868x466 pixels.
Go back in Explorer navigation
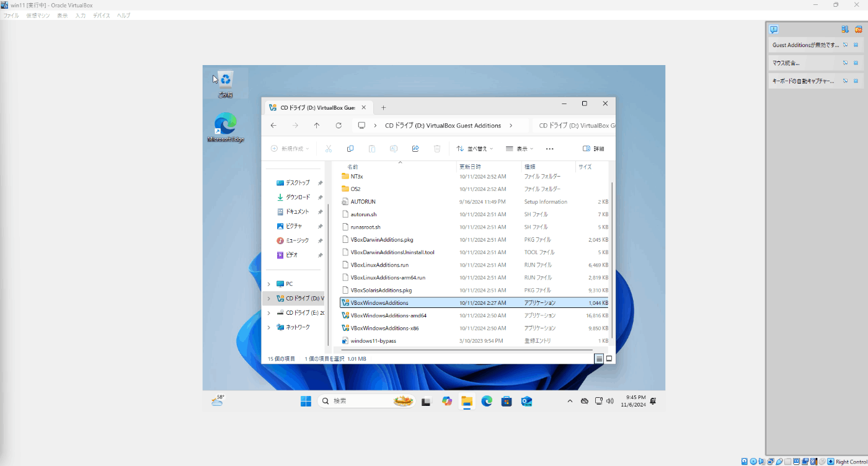pyautogui.click(x=273, y=125)
